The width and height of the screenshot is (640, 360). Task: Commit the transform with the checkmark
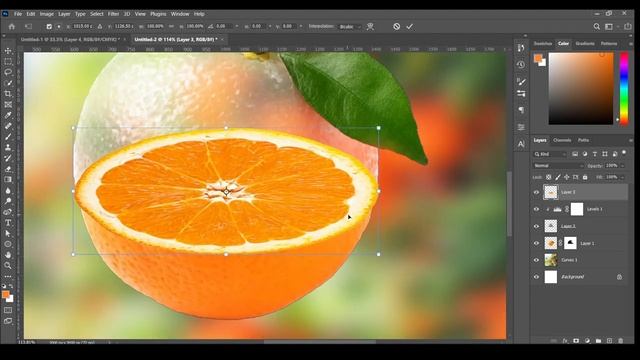click(x=409, y=27)
